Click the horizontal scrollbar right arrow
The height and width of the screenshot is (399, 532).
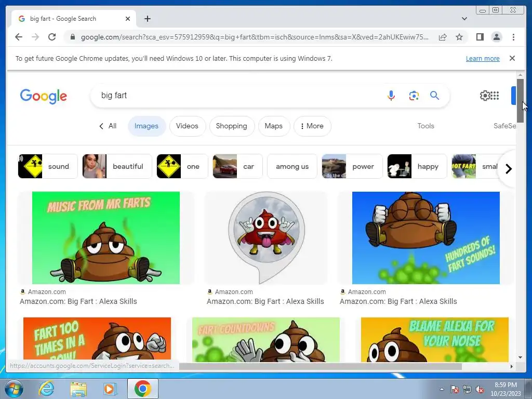click(x=512, y=366)
